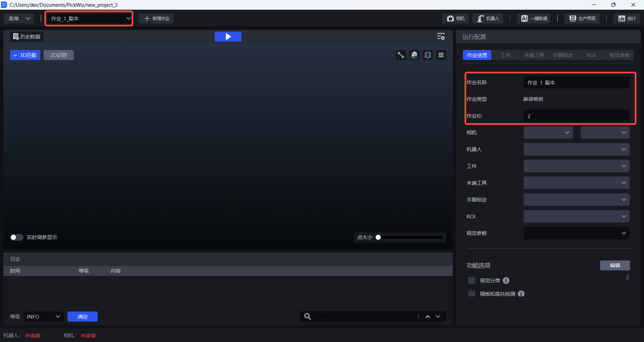Viewport: 644px width, 342px height.
Task: Open the log level INFO dropdown
Action: [x=43, y=316]
